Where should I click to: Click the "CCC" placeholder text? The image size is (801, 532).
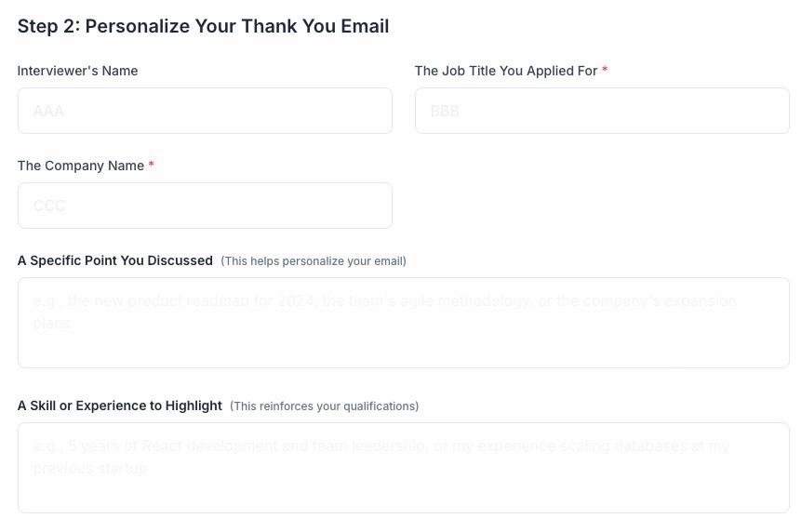[49, 206]
